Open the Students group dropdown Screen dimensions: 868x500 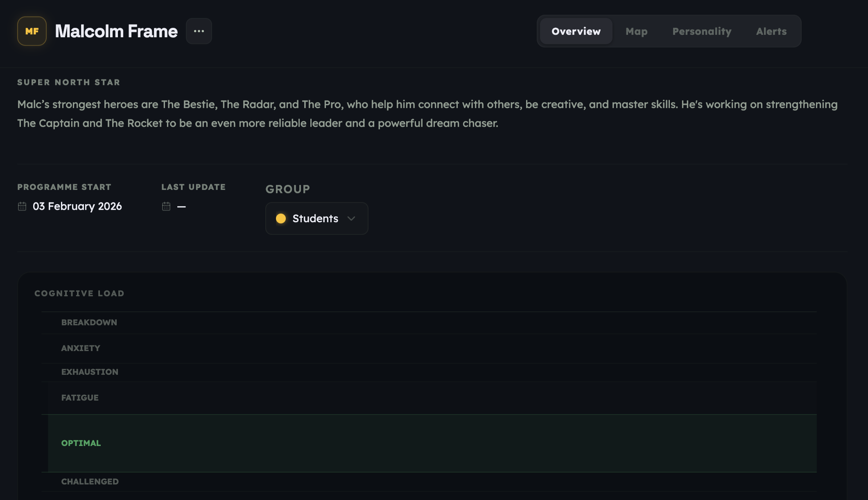(316, 218)
